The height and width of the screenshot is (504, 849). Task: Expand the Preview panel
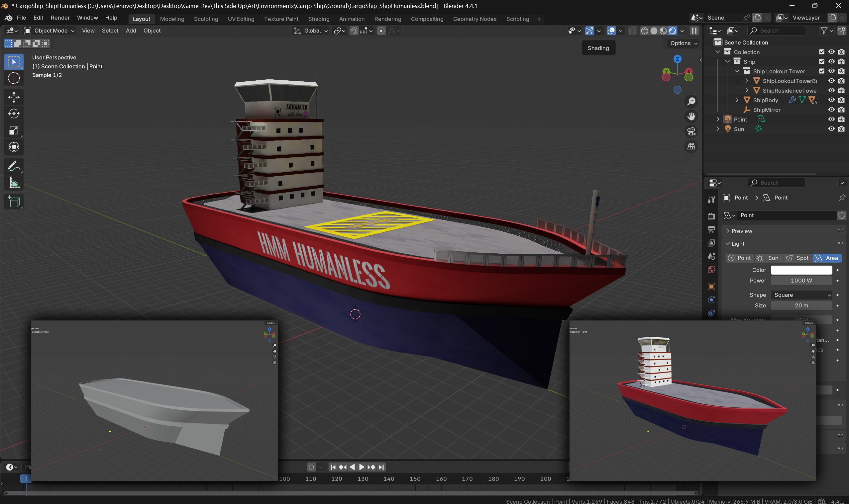pos(742,231)
